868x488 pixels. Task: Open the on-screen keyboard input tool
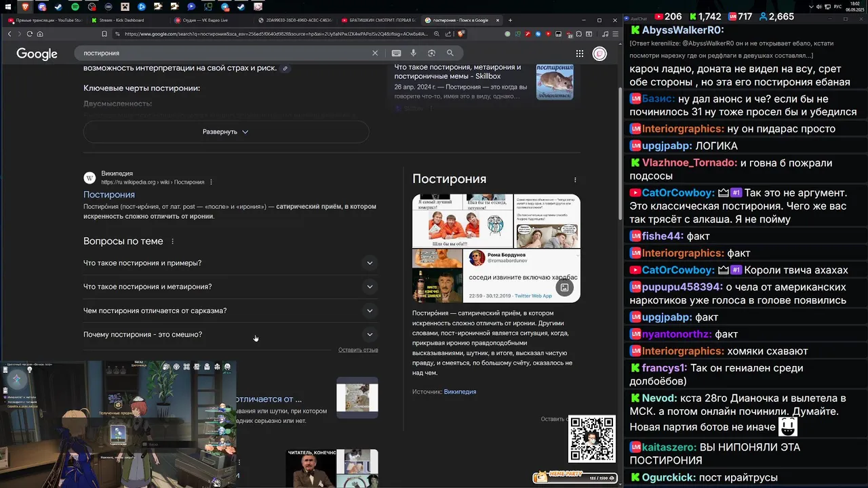pyautogui.click(x=396, y=53)
